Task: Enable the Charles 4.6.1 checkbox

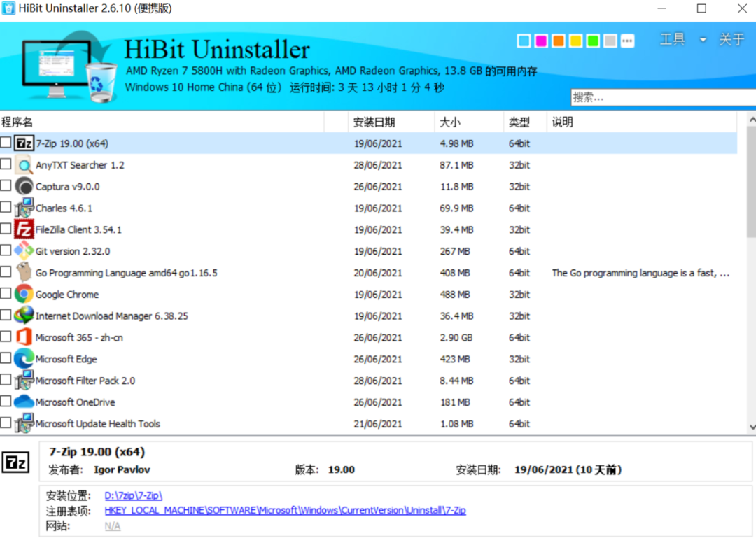Action: click(x=6, y=208)
